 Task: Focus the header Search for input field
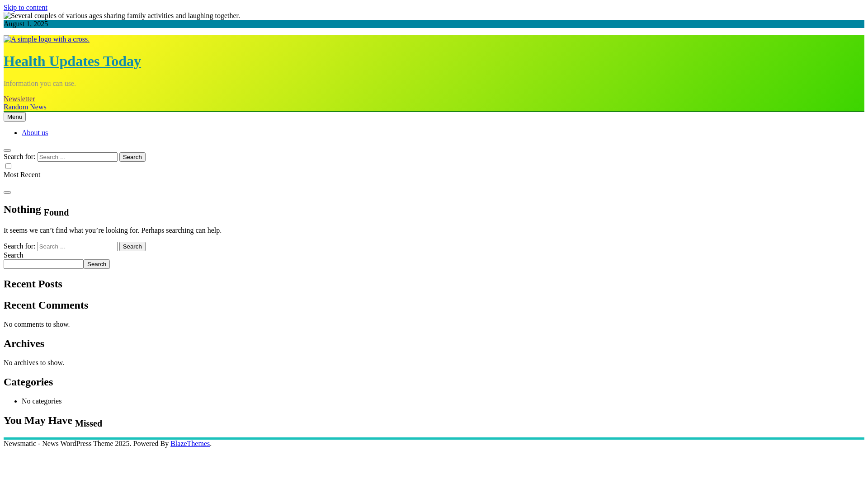[77, 157]
